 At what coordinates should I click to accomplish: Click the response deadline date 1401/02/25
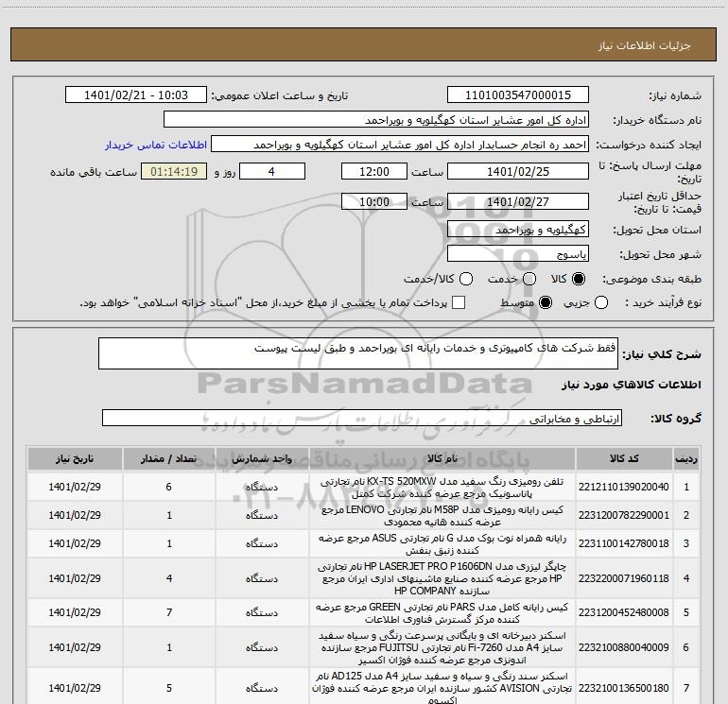coord(518,171)
